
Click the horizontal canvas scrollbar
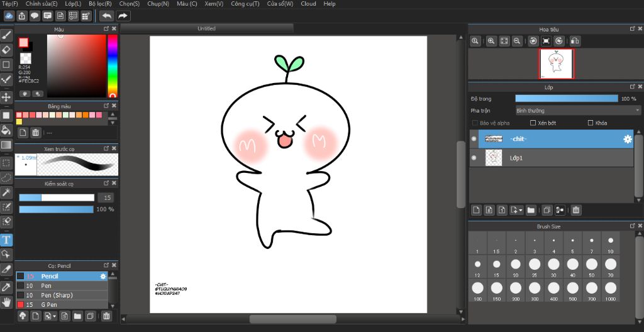coord(293,319)
